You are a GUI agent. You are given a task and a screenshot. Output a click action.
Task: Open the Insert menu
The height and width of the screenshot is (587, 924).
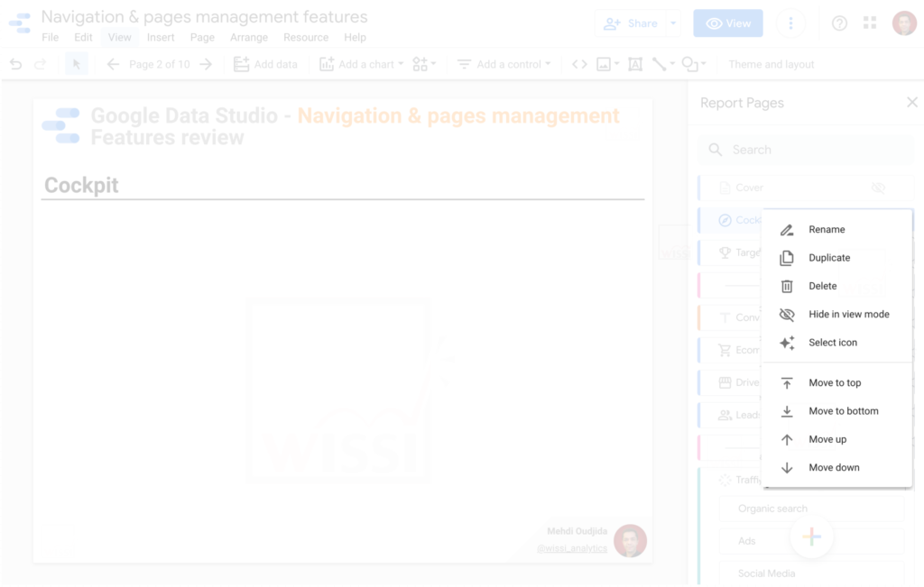click(x=161, y=37)
